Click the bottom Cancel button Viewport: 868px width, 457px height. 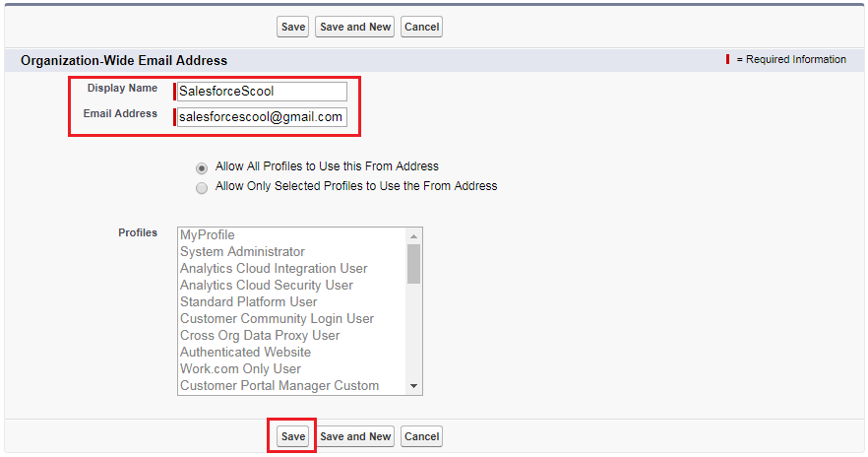[x=421, y=436]
